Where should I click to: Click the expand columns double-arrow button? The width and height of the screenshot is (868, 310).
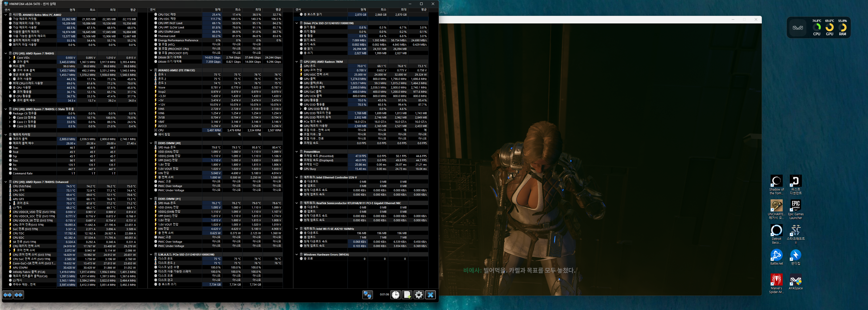click(x=7, y=295)
